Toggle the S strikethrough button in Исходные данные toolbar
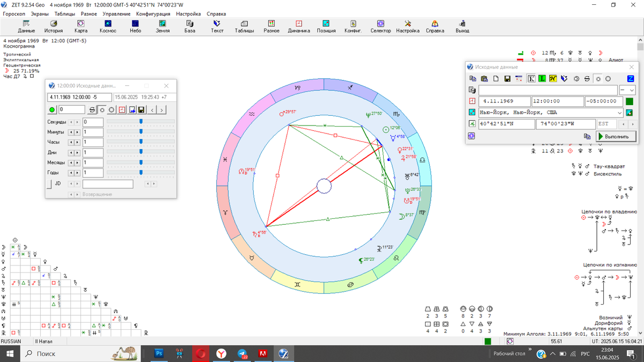The height and width of the screenshot is (362, 644). [587, 79]
